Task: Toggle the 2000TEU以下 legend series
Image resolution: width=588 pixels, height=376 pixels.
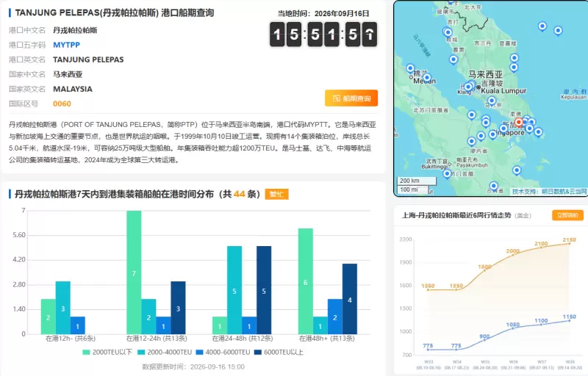Action: 107,352
